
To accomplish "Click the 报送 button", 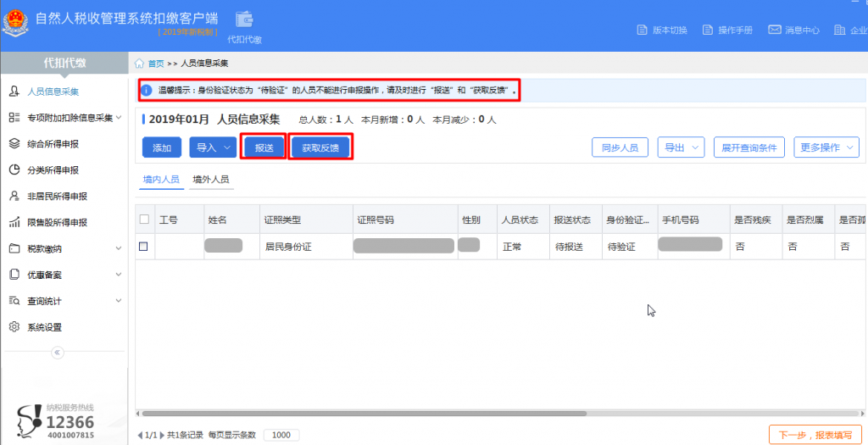I will tap(264, 147).
